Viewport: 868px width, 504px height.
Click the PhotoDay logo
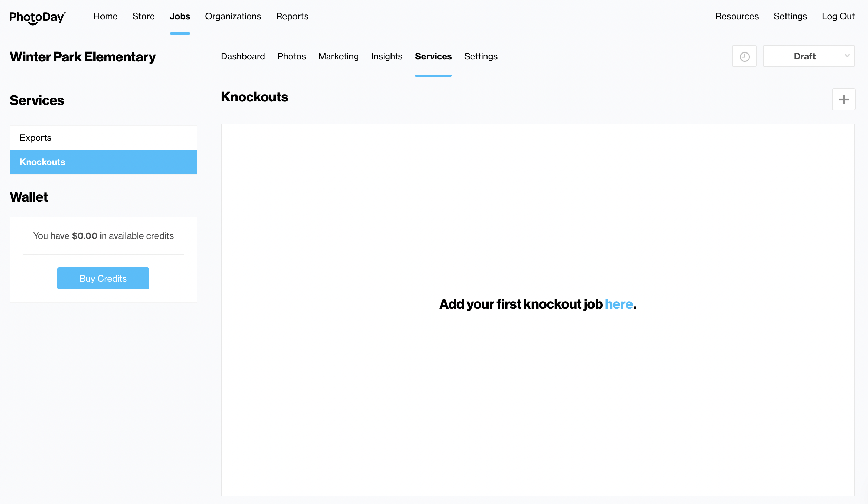click(x=37, y=17)
